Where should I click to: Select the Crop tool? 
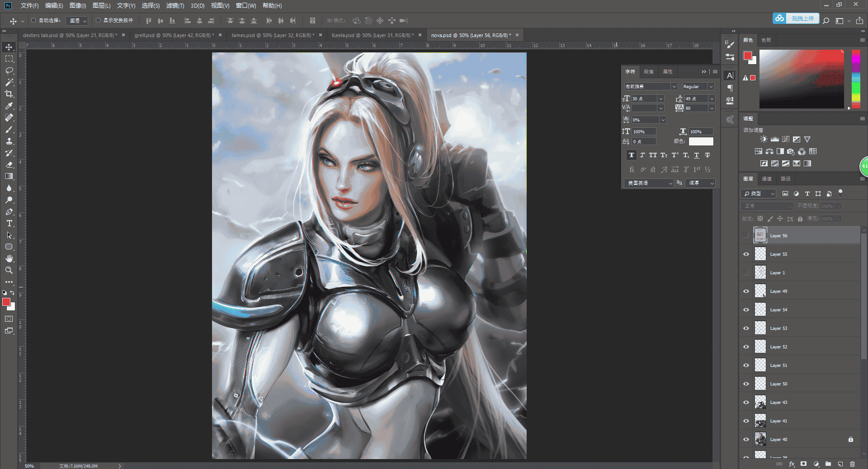(9, 94)
